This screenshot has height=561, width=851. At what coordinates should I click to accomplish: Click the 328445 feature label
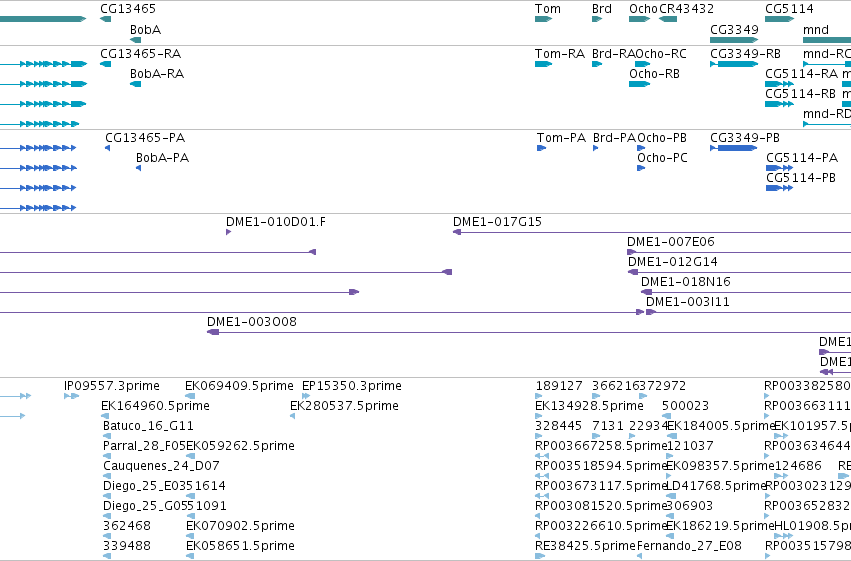(558, 426)
